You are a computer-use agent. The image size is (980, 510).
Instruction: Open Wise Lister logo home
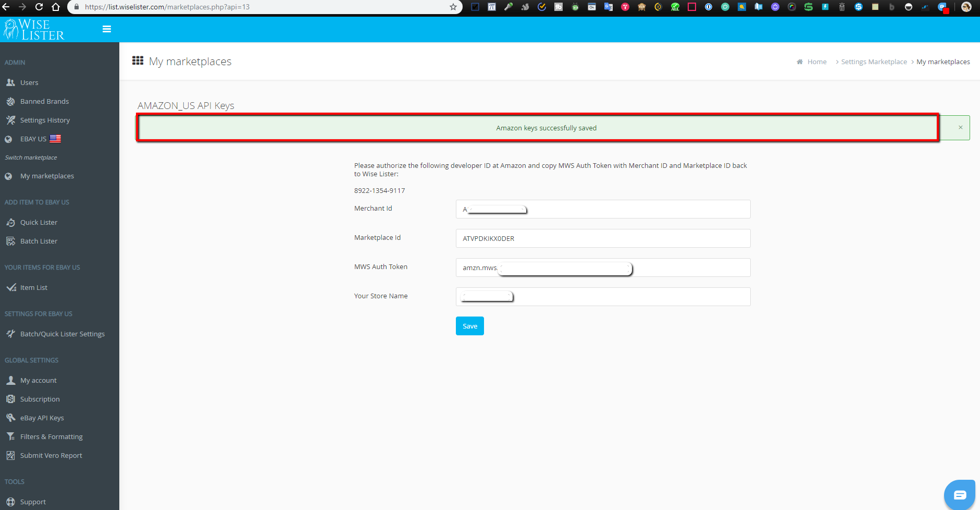[x=34, y=30]
